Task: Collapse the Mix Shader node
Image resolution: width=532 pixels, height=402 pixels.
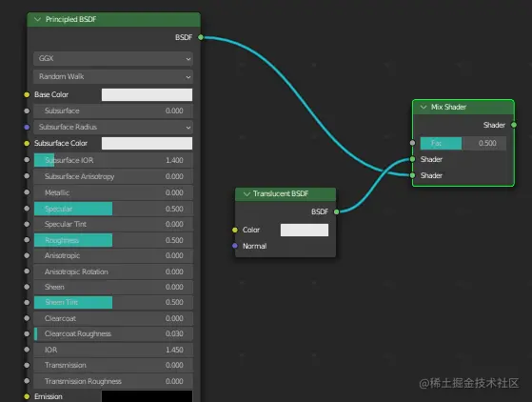Action: [424, 107]
